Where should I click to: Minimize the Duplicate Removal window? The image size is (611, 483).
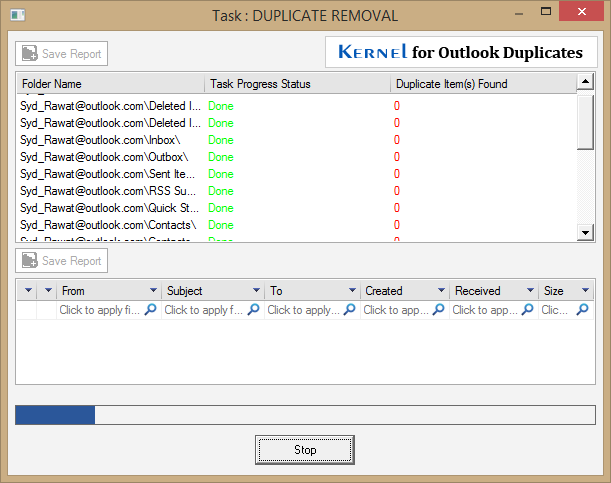click(519, 13)
